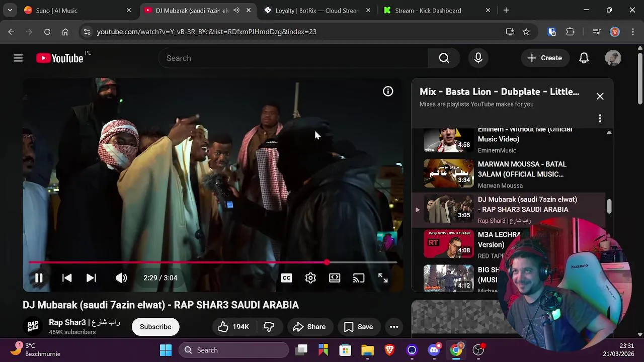Install app icon in address bar

click(510, 32)
